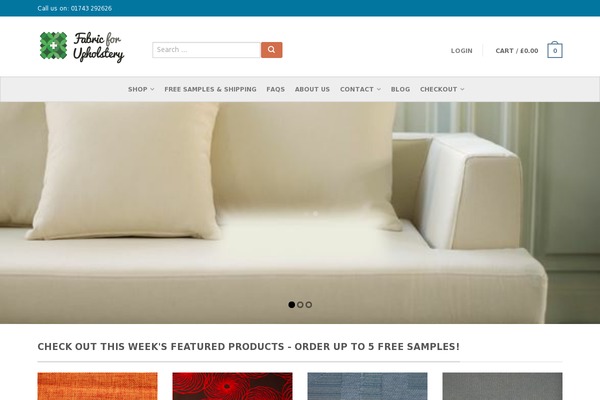Viewport: 600px width, 400px height.
Task: Open the blue fabric product thumbnail
Action: click(x=367, y=386)
